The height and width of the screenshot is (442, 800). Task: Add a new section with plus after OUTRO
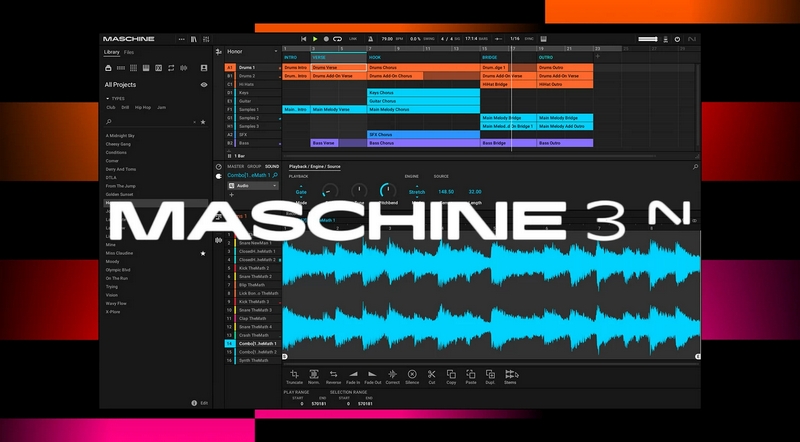597,57
